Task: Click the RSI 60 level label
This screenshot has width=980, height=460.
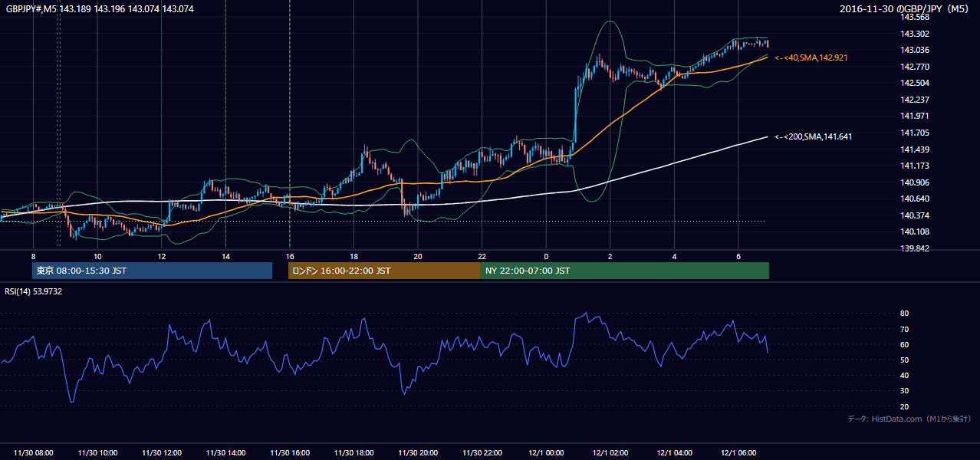Action: coord(905,344)
